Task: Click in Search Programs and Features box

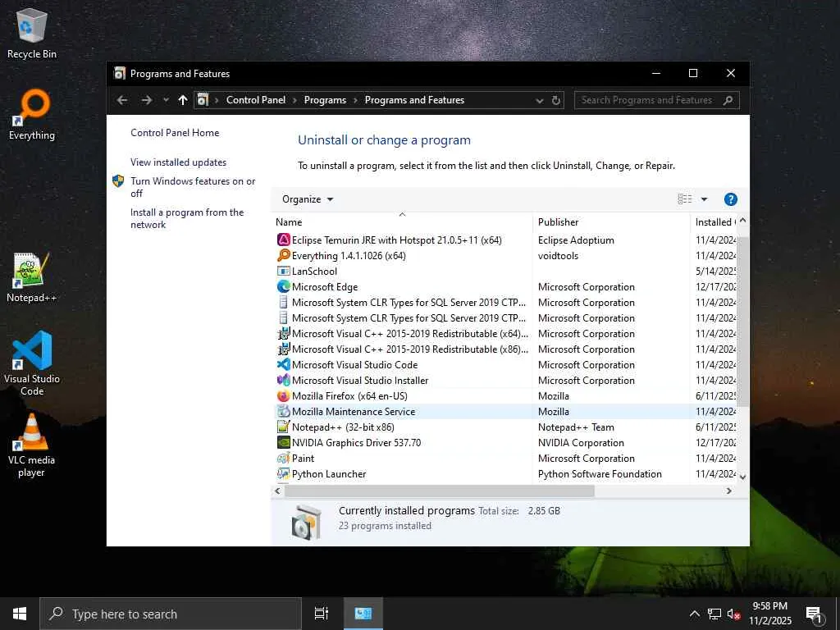Action: coord(657,100)
